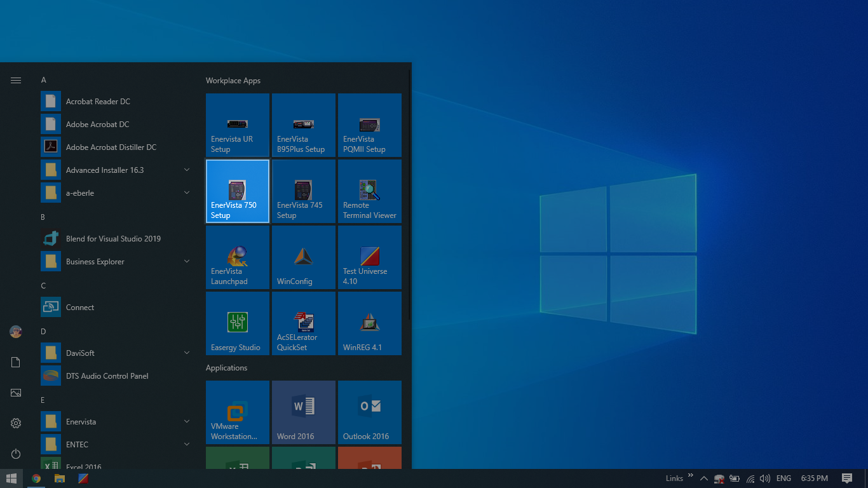This screenshot has width=868, height=488.
Task: Select the letter A section header
Action: tap(43, 79)
